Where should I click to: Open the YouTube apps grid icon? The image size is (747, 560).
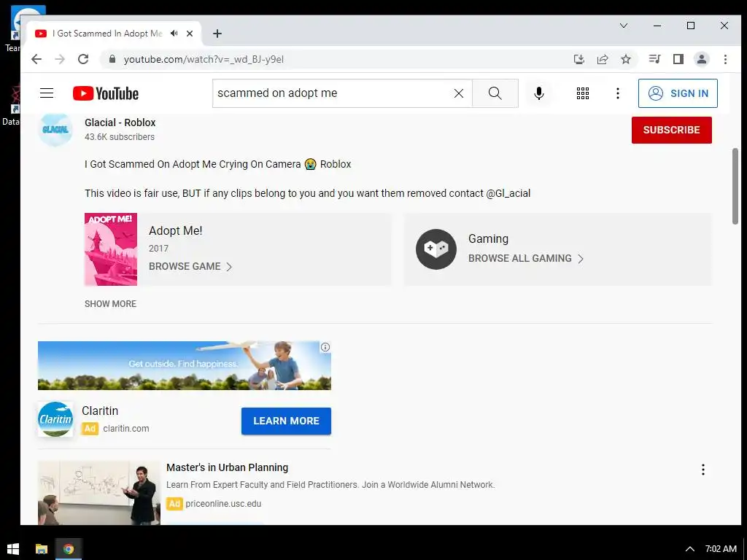point(583,93)
